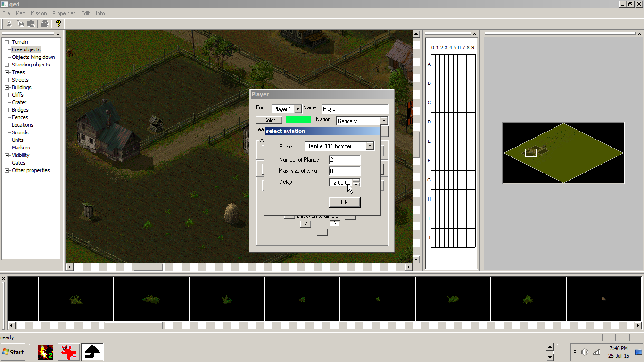Open the Nation dropdown showing Germans
Screen dimensions: 644x362
384,121
